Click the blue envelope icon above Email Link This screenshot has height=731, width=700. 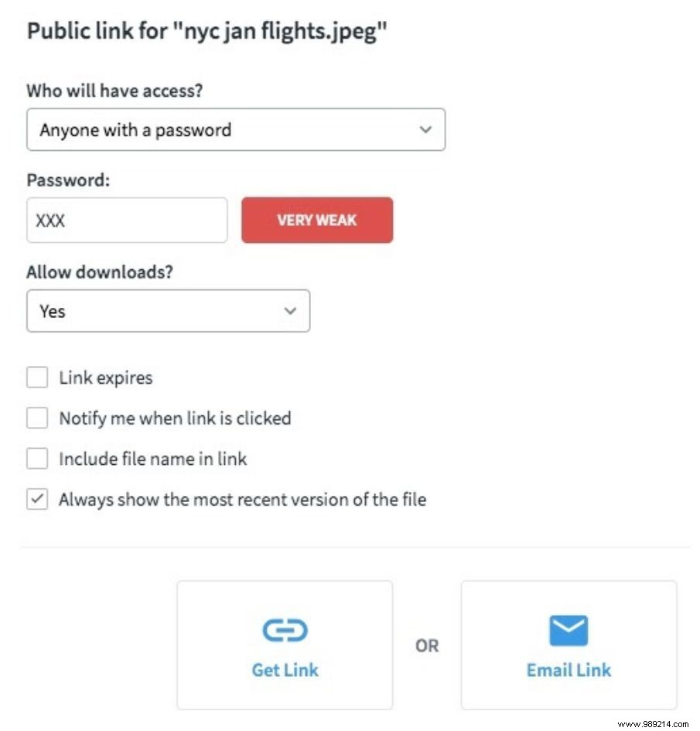coord(569,629)
